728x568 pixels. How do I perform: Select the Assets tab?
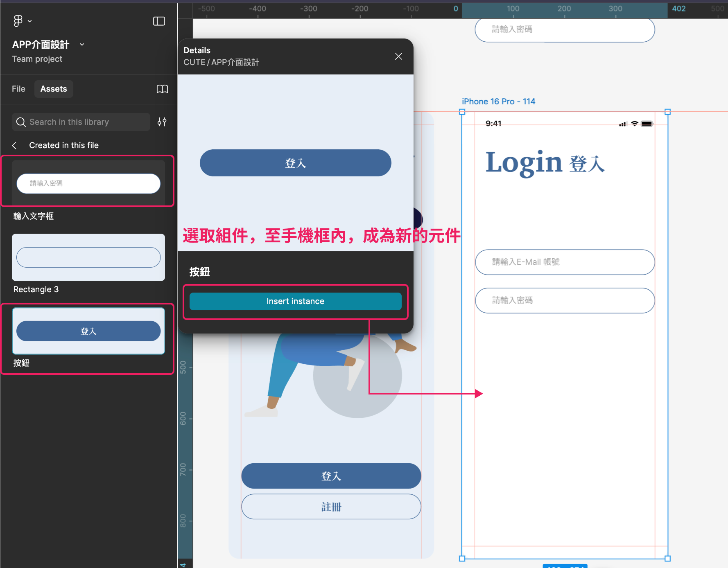click(54, 89)
